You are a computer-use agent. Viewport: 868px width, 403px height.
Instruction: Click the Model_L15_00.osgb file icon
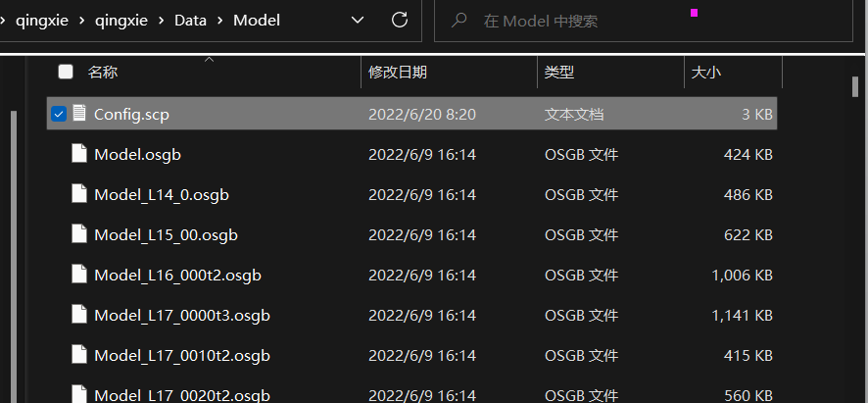click(79, 234)
